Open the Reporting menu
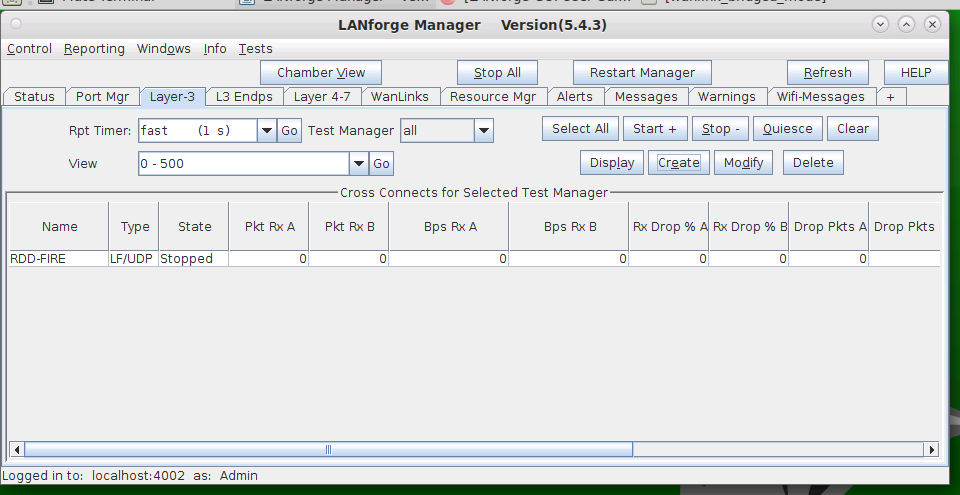The width and height of the screenshot is (960, 495). (94, 48)
